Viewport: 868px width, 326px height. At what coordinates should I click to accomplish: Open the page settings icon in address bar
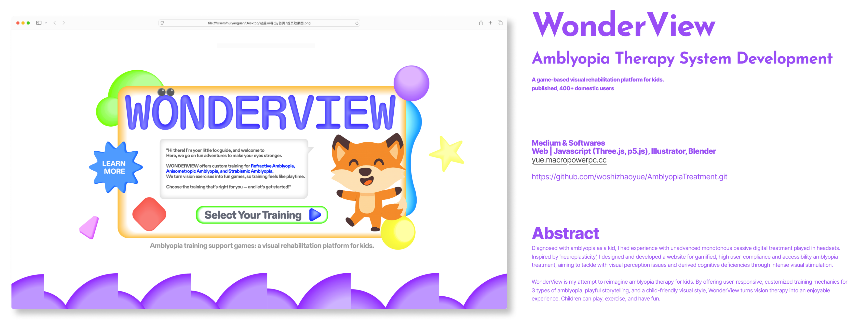tap(162, 23)
